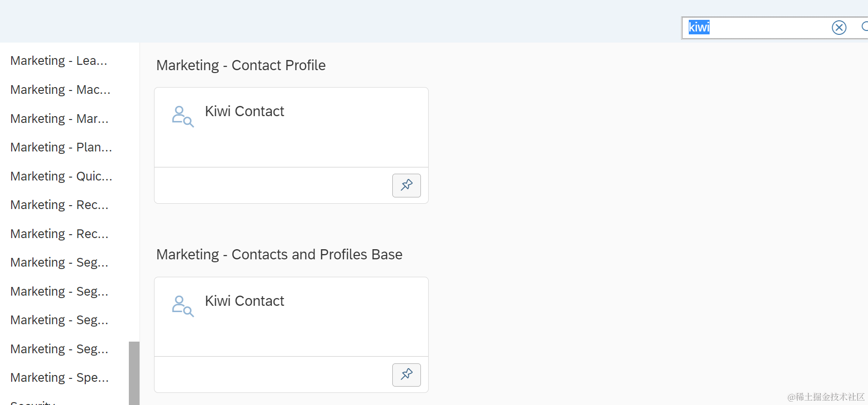
Task: Select Marketing - Plan... in the left navigation
Action: point(61,148)
